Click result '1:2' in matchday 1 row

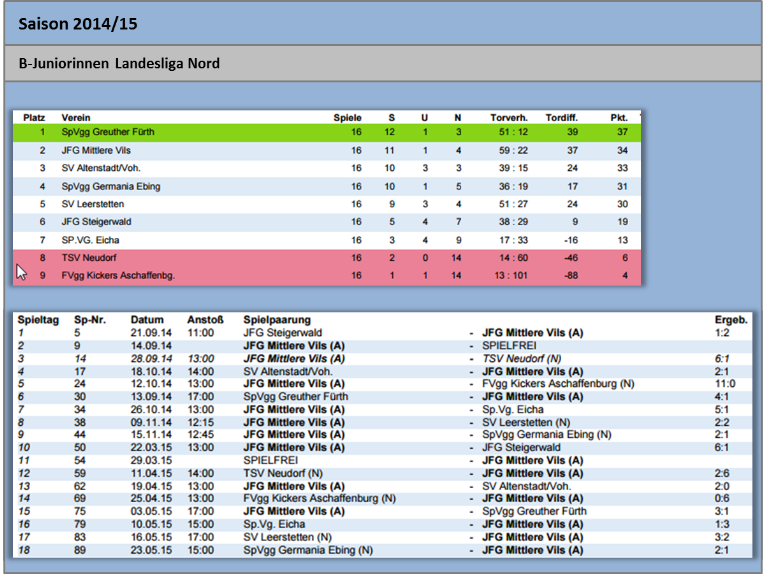coord(722,333)
